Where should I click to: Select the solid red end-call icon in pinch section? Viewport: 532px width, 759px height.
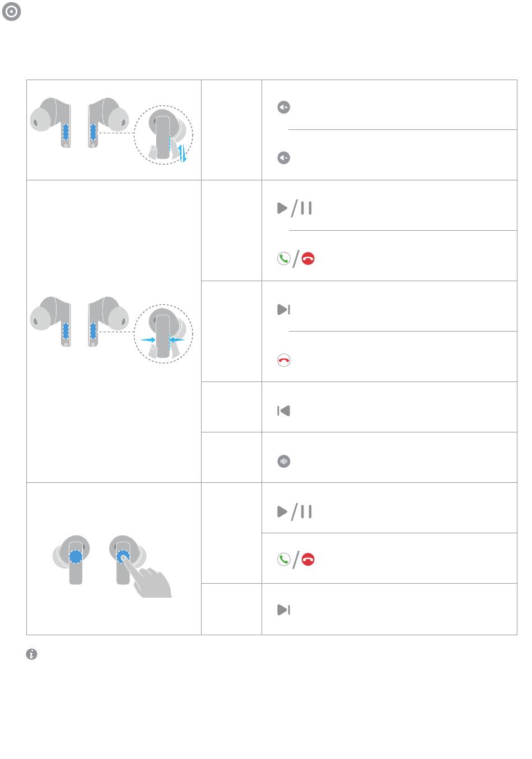pos(308,259)
